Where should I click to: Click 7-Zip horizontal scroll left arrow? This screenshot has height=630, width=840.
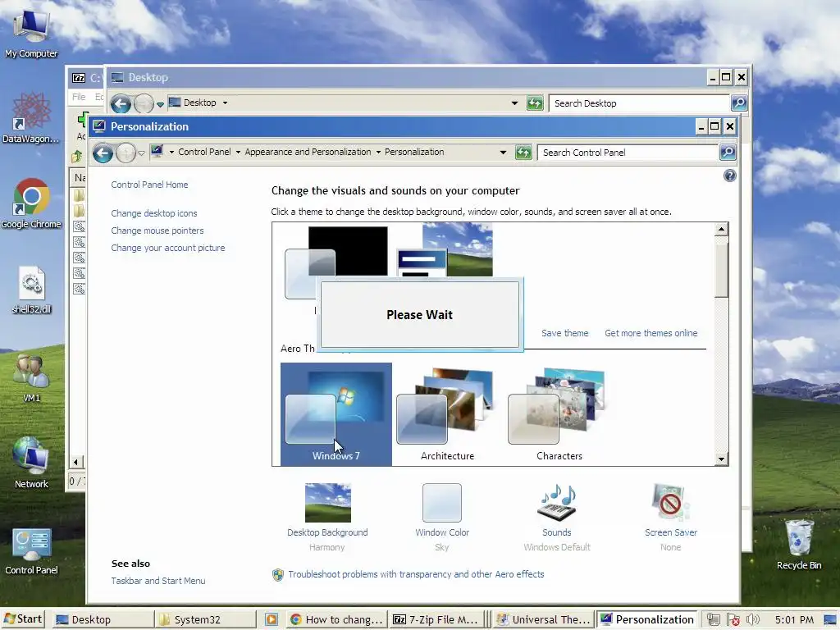pos(75,462)
